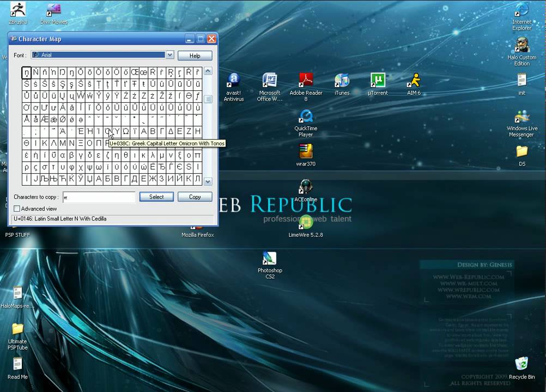Pick the small œ ligature character cell
The height and width of the screenshot is (392, 546).
[x=144, y=72]
